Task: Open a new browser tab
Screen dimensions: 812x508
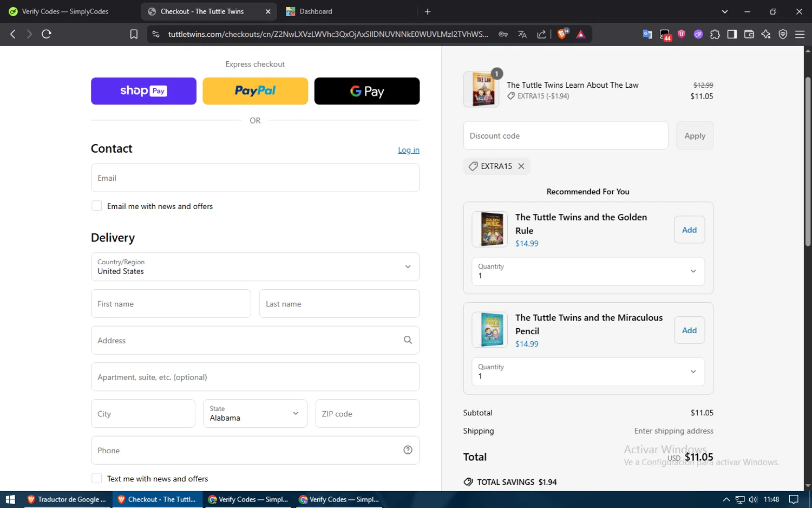Action: [x=428, y=11]
